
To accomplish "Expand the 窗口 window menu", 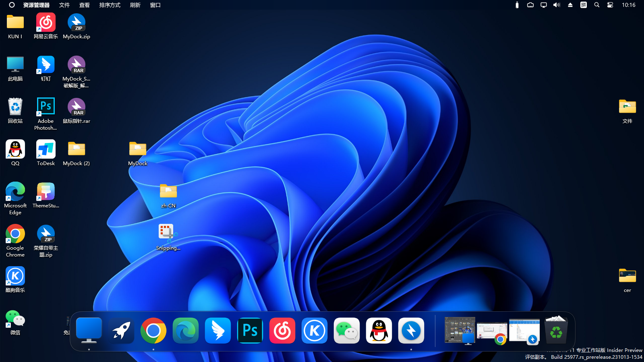I will pos(155,5).
